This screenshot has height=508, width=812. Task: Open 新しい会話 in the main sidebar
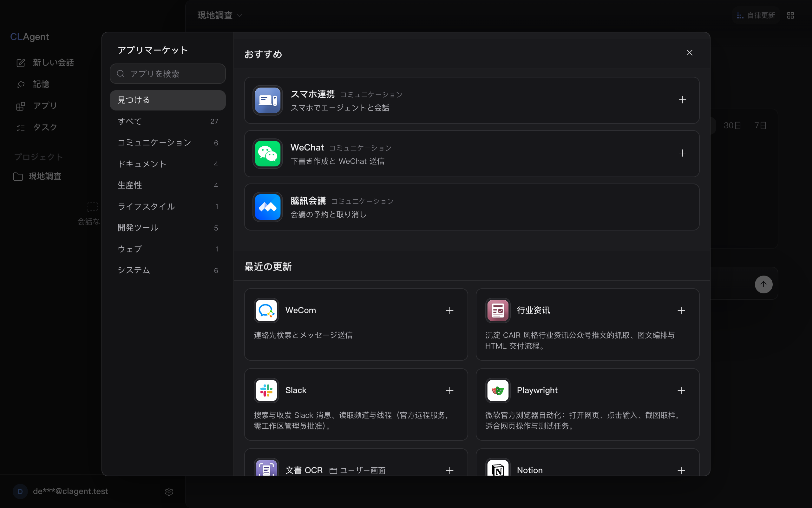45,63
